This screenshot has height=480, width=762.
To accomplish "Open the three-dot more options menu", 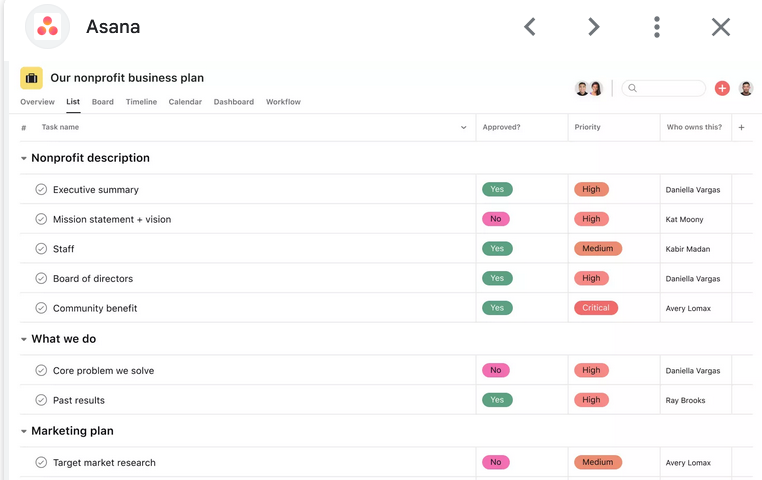I will coord(657,27).
